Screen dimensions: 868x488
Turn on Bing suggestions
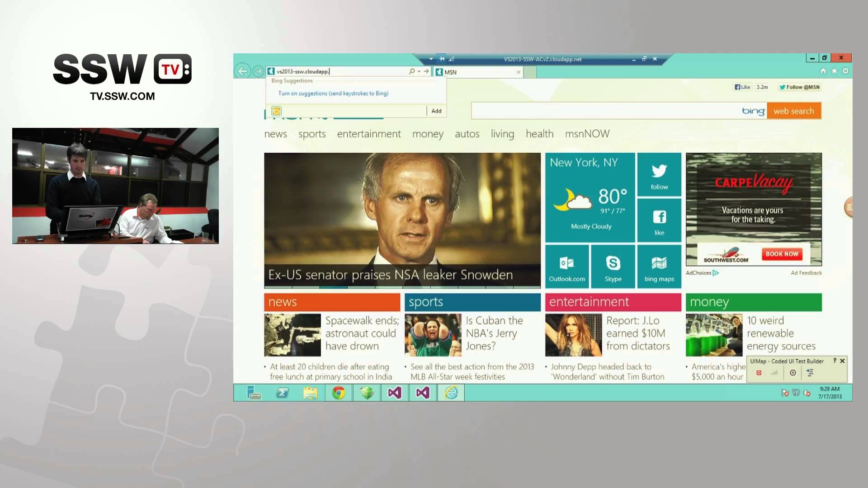coord(333,94)
